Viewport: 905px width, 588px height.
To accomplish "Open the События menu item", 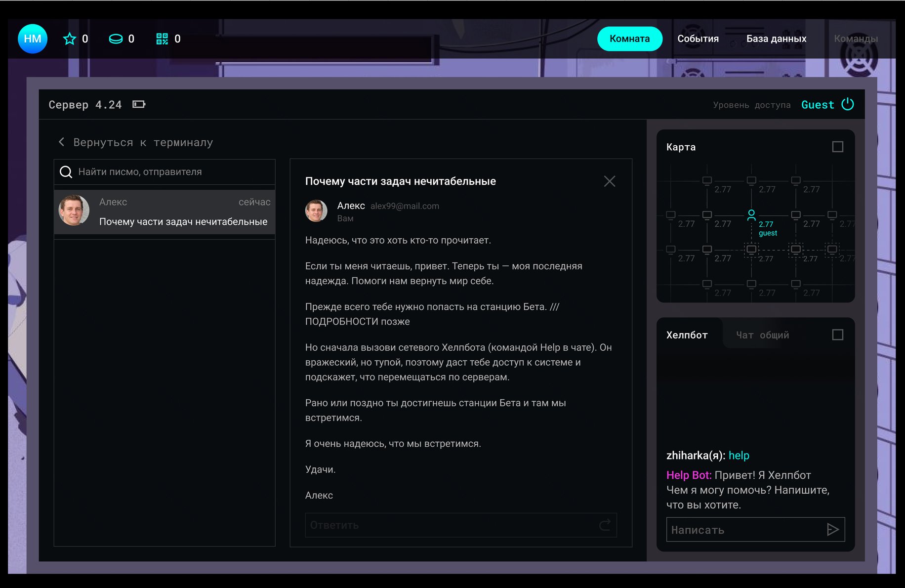I will pyautogui.click(x=698, y=39).
